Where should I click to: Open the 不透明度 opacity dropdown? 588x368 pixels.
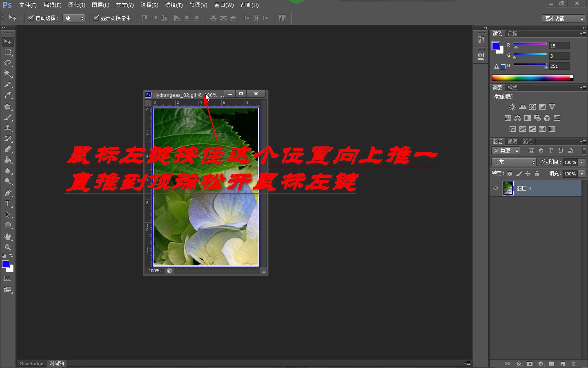coord(581,162)
